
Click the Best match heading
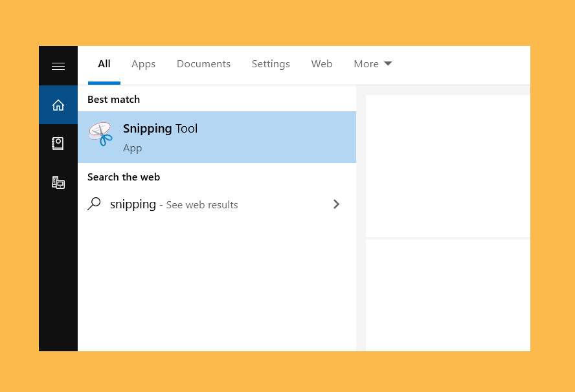pos(114,99)
